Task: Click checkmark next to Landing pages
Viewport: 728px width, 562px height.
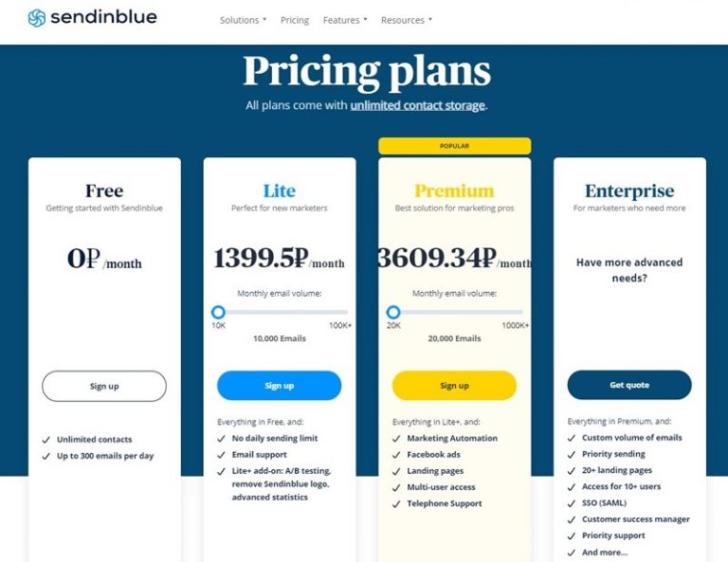Action: pyautogui.click(x=396, y=471)
